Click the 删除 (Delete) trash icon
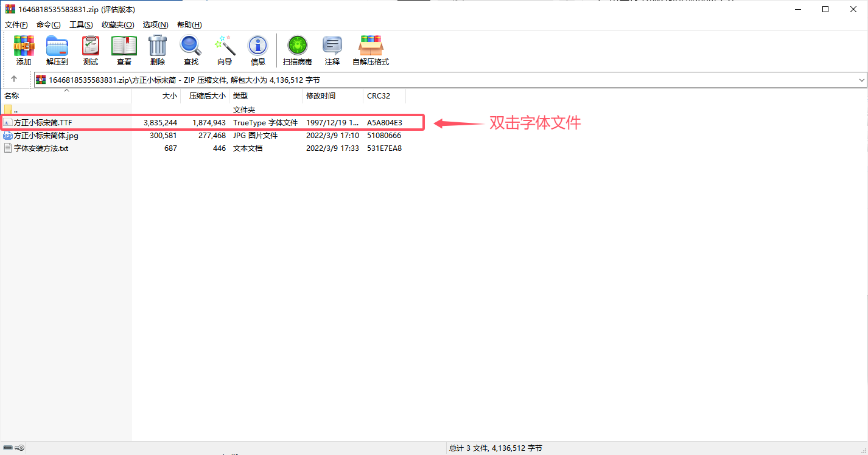Viewport: 868px width, 455px height. (158, 50)
